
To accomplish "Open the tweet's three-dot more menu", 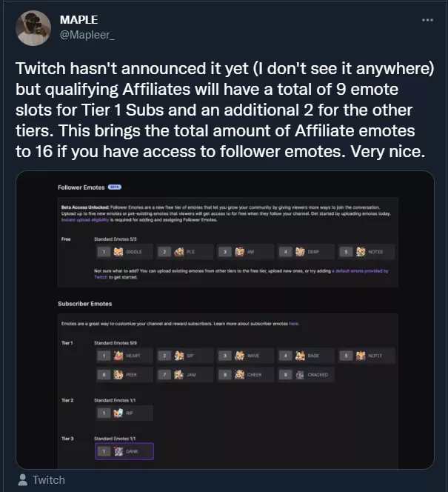I will (x=427, y=20).
